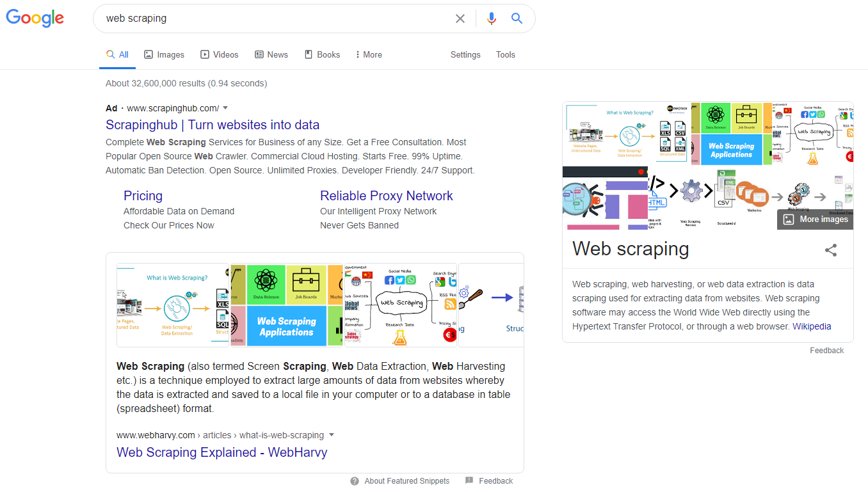
Task: Switch to the Books tab
Action: pos(322,55)
